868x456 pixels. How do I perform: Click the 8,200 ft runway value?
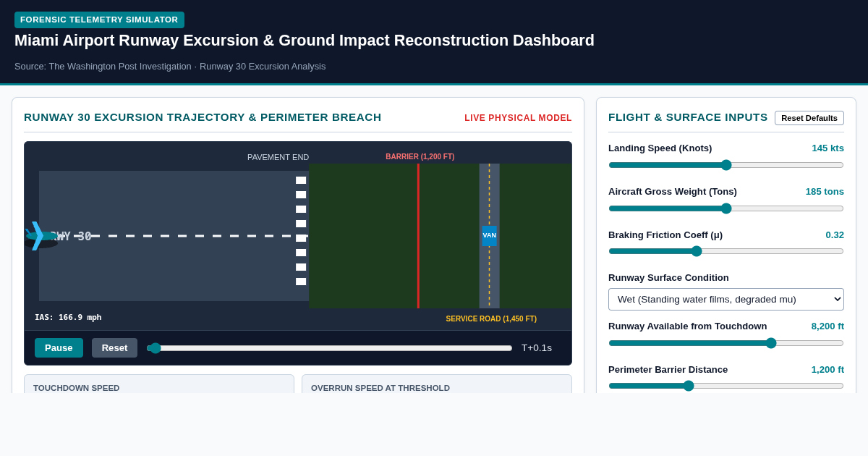pyautogui.click(x=827, y=326)
